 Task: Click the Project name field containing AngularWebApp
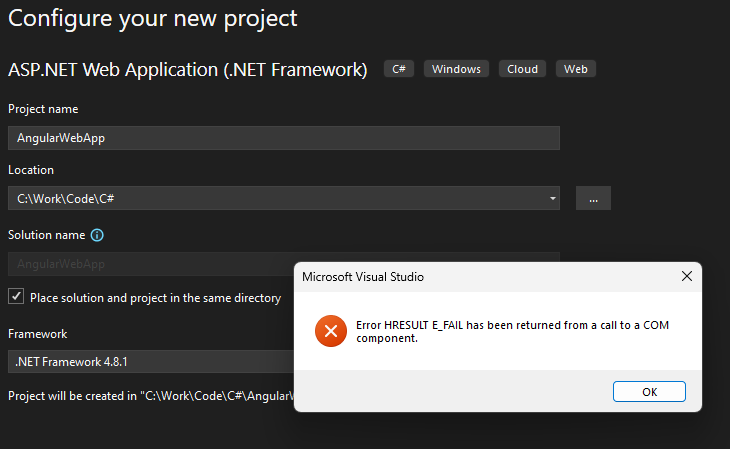[x=284, y=138]
